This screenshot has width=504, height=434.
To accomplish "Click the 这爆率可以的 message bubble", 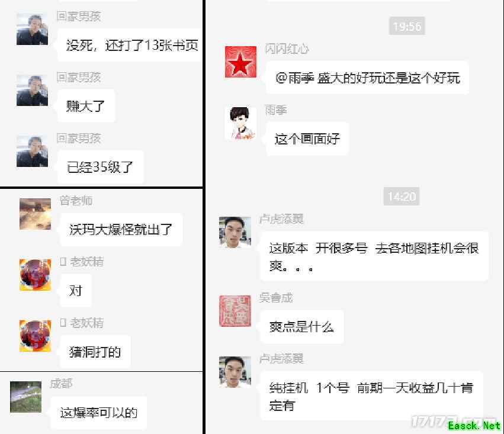I will (99, 413).
